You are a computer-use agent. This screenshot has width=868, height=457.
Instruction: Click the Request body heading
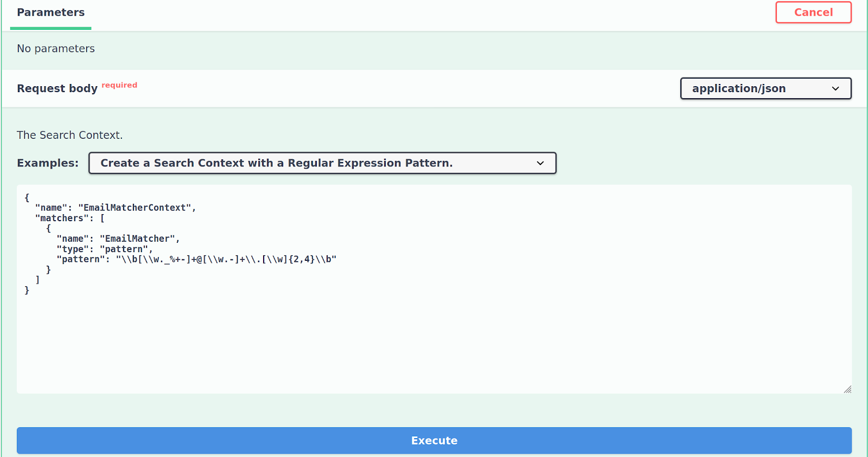point(57,88)
